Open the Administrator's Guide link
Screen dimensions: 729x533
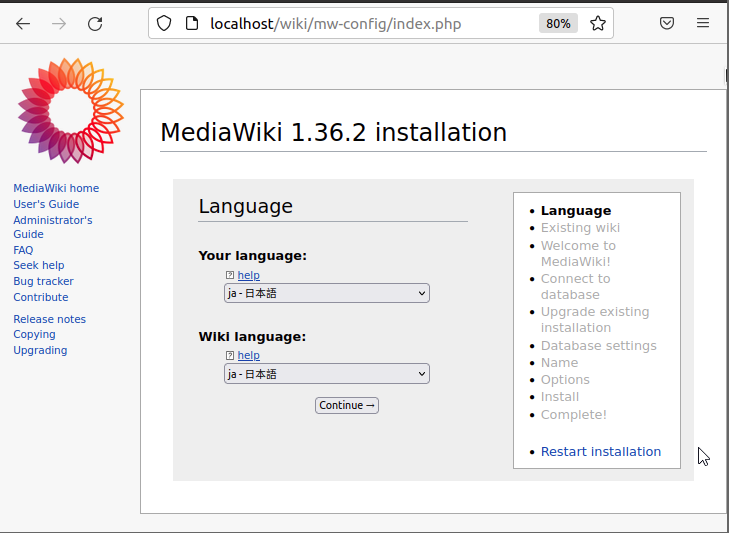[53, 227]
